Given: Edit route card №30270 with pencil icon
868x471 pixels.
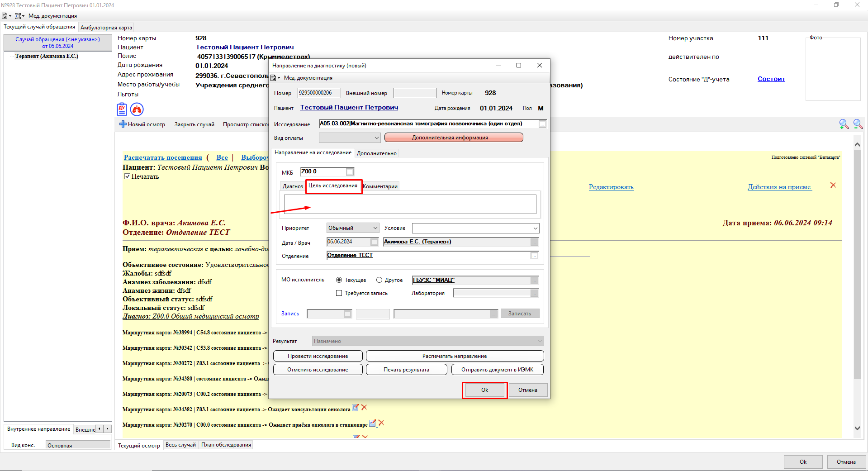Looking at the screenshot, I should coord(373,423).
